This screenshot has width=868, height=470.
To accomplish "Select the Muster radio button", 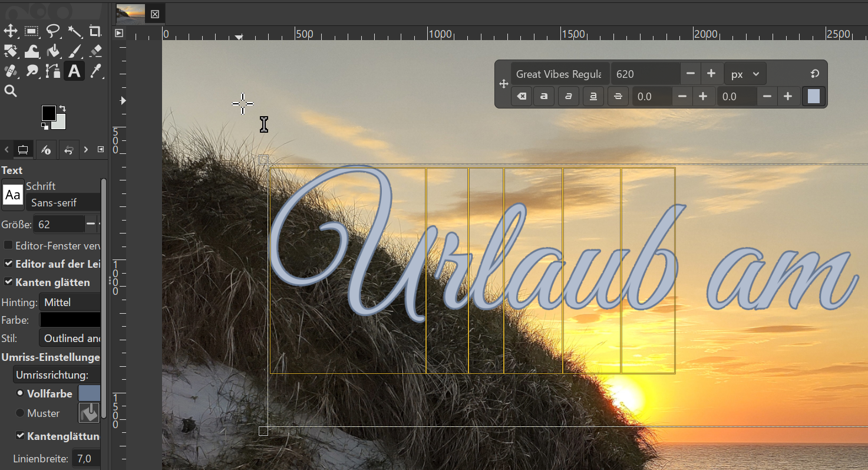I will tap(21, 413).
